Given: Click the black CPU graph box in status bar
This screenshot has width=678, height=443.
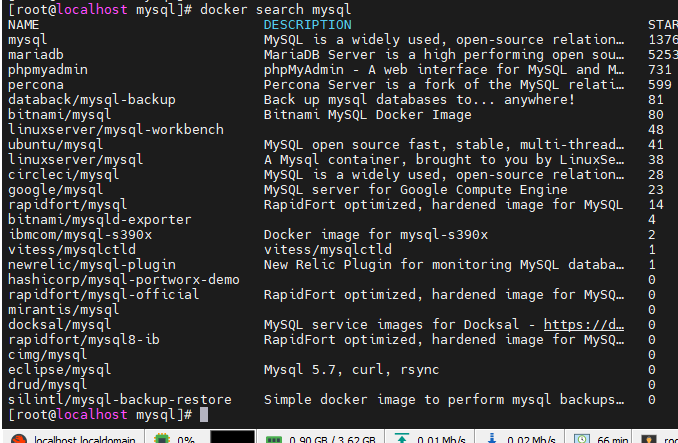Looking at the screenshot, I should pos(232,437).
